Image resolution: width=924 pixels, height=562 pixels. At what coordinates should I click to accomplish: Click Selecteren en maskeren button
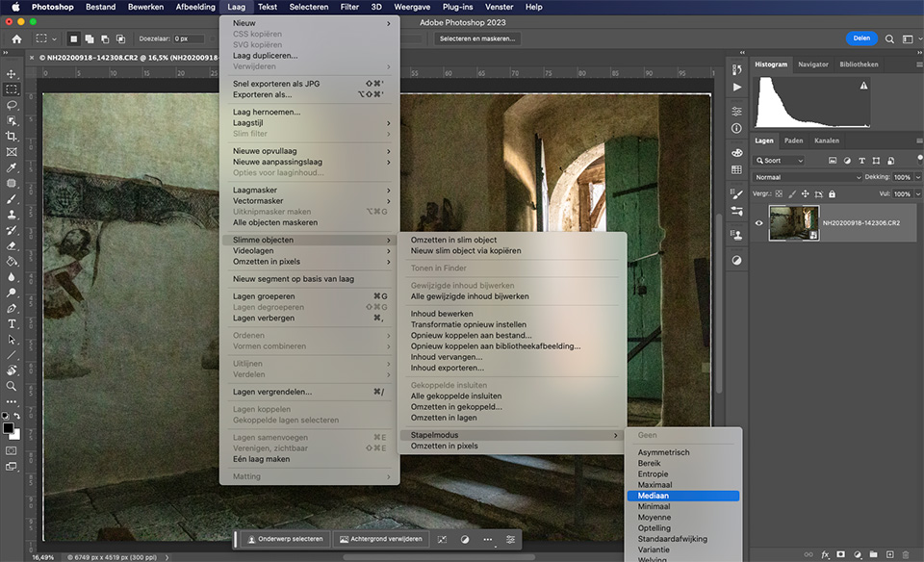coord(476,38)
